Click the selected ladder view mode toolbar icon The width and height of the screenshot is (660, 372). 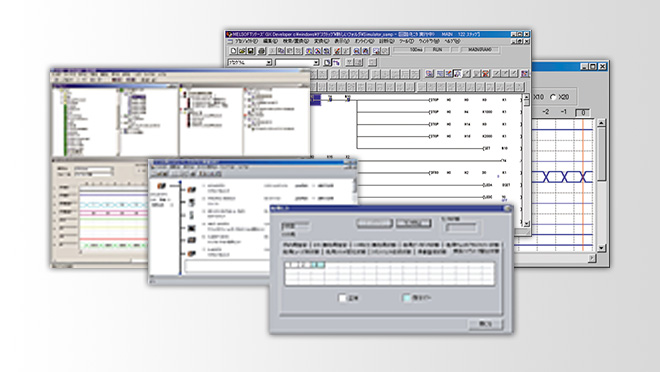(336, 63)
